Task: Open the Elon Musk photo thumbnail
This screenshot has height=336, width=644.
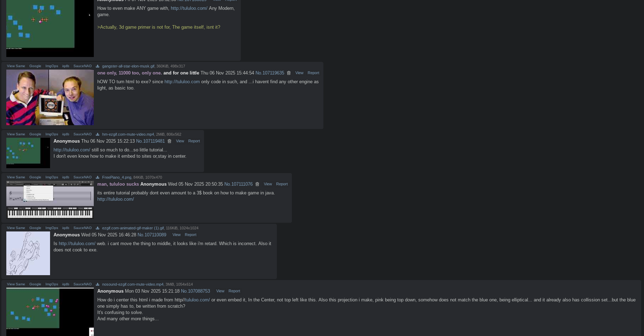Action: [x=50, y=97]
